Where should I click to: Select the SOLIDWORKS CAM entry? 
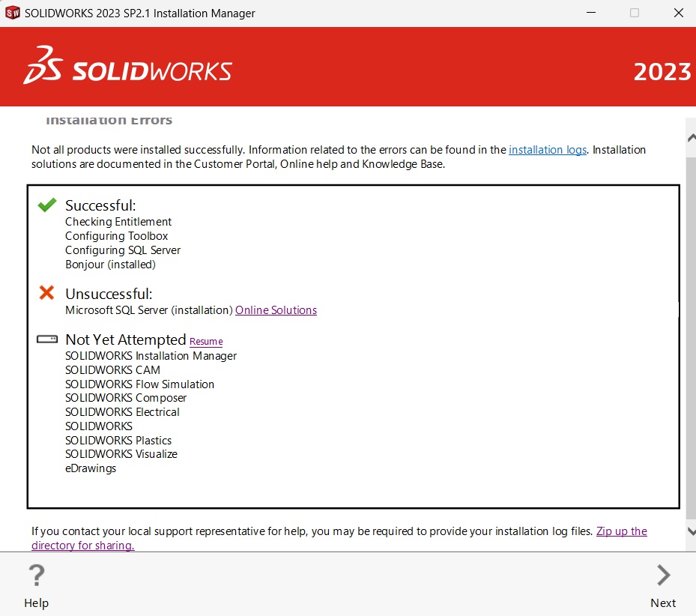tap(112, 370)
